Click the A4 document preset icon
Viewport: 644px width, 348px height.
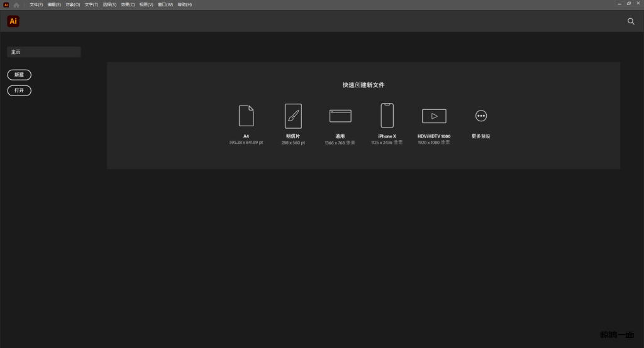(x=246, y=116)
